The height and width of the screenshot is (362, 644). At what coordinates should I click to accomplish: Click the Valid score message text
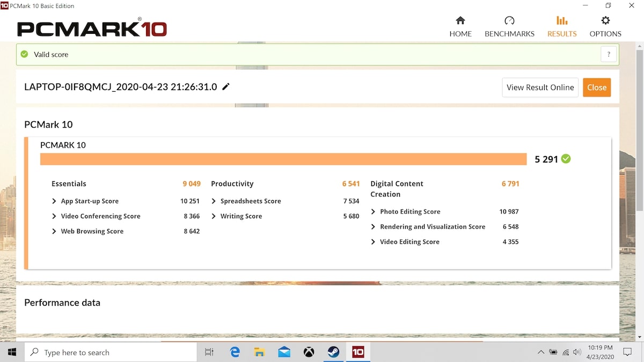tap(51, 54)
